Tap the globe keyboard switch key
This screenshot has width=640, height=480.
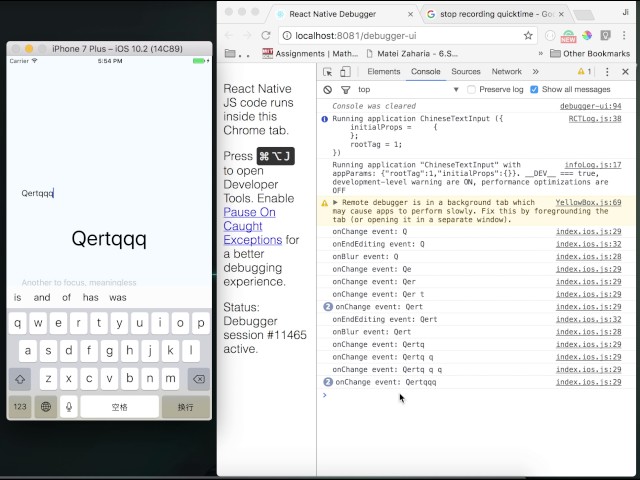[46, 407]
